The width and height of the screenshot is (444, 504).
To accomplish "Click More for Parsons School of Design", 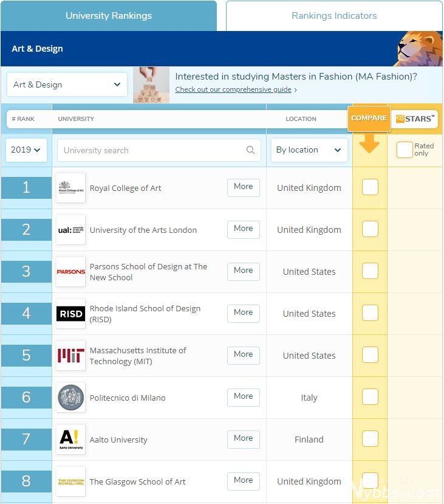I will (244, 271).
